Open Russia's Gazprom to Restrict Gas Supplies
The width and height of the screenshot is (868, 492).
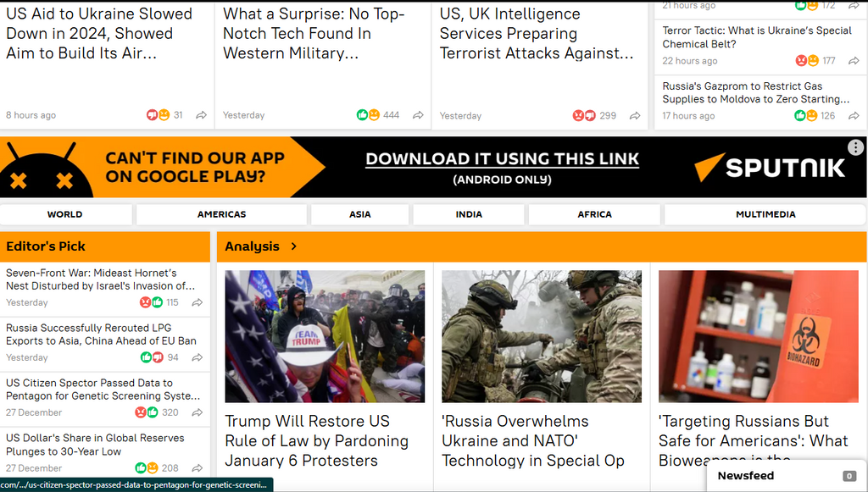pyautogui.click(x=755, y=92)
